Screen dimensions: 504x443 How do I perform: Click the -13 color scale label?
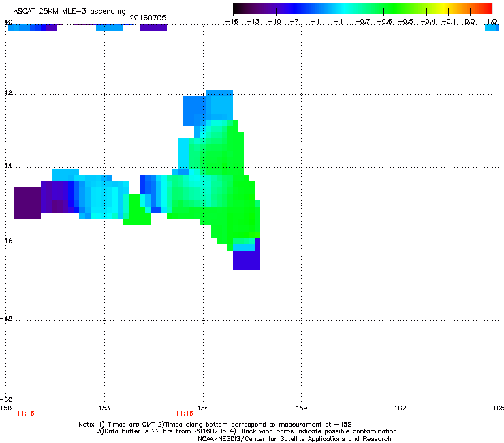pyautogui.click(x=253, y=22)
